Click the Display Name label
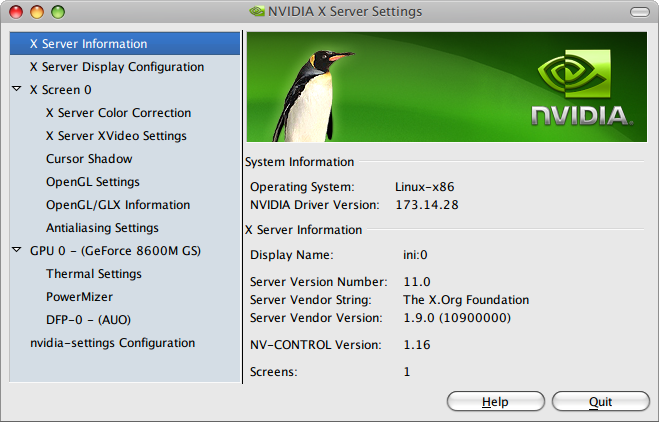The width and height of the screenshot is (659, 422). (x=292, y=255)
